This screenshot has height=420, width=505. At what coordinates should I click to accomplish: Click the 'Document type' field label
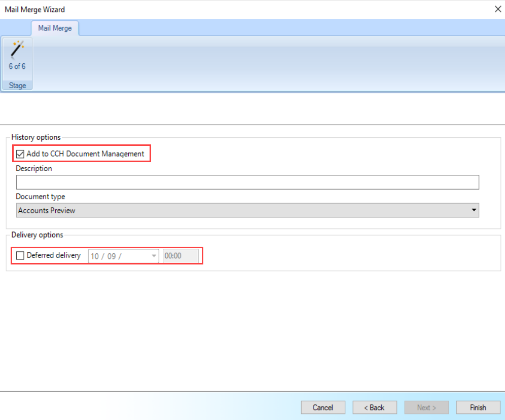[41, 197]
